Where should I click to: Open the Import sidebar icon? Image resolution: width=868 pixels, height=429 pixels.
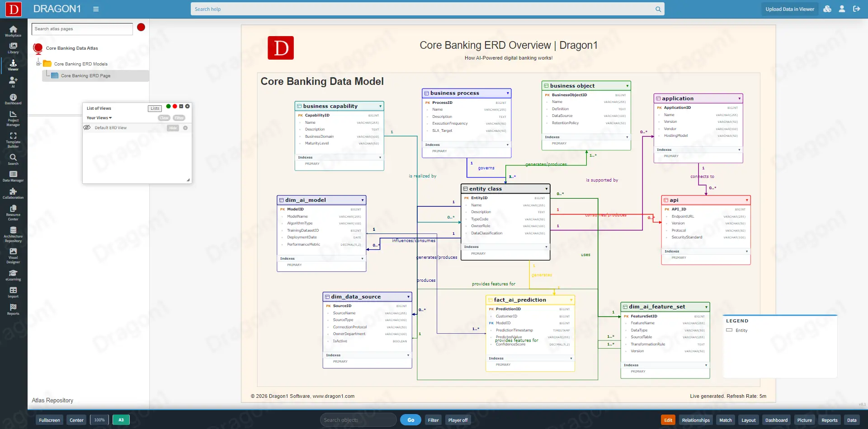click(13, 293)
